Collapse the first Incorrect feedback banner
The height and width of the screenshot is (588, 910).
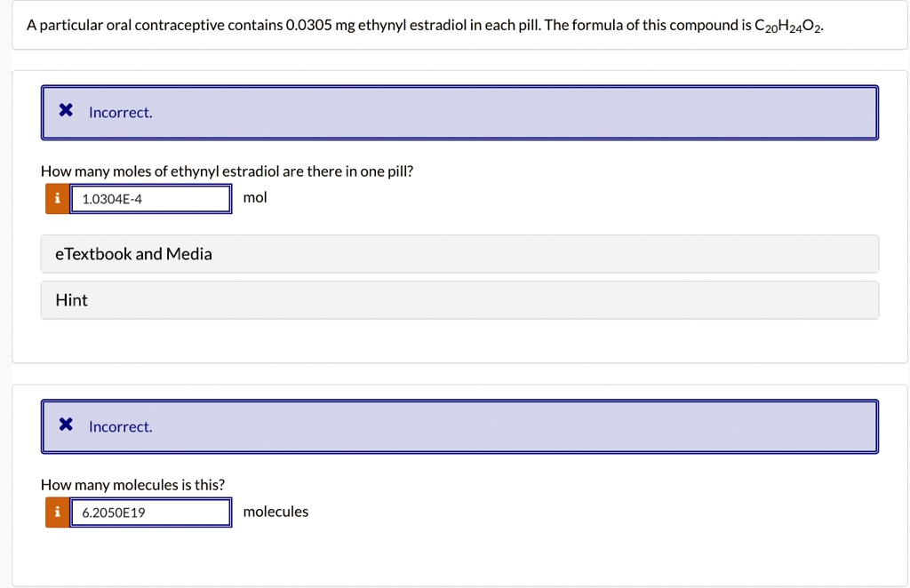coord(459,113)
